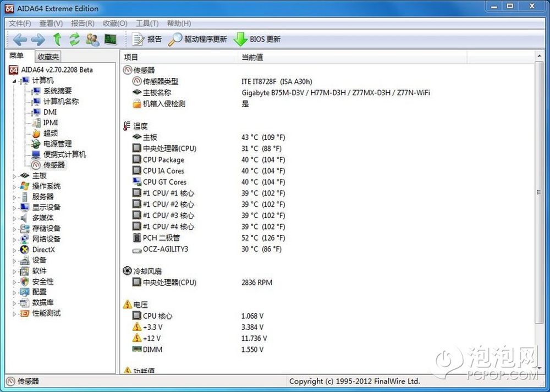
Task: Expand the 存储设备 tree node
Action: coord(14,229)
